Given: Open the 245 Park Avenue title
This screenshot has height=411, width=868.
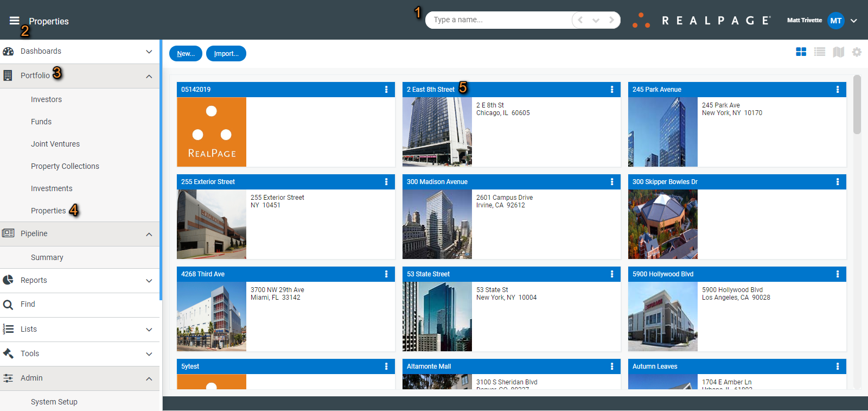Looking at the screenshot, I should [x=657, y=90].
